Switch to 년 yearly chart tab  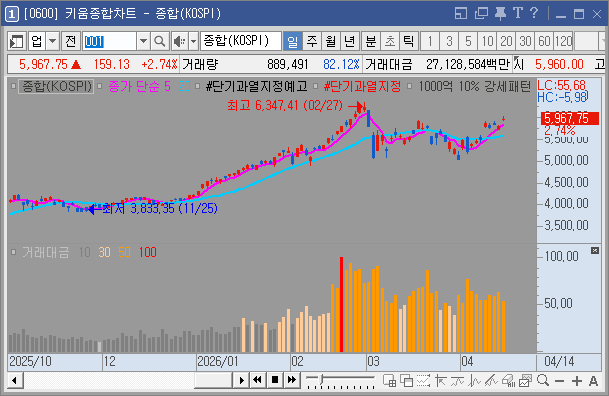click(x=350, y=41)
